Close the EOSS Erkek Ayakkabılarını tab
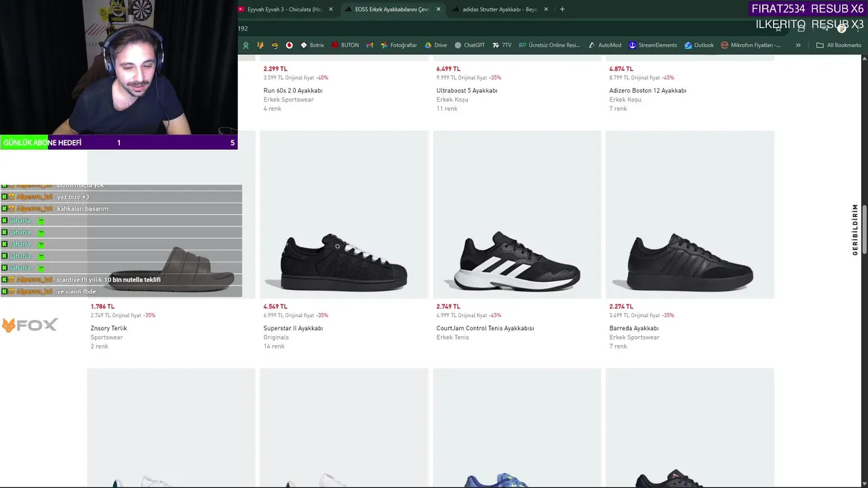 [438, 9]
